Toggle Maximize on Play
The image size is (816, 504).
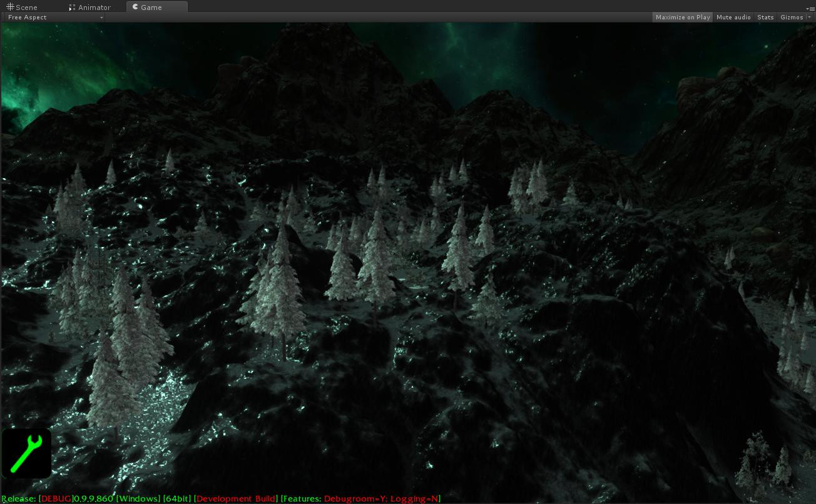coord(682,18)
